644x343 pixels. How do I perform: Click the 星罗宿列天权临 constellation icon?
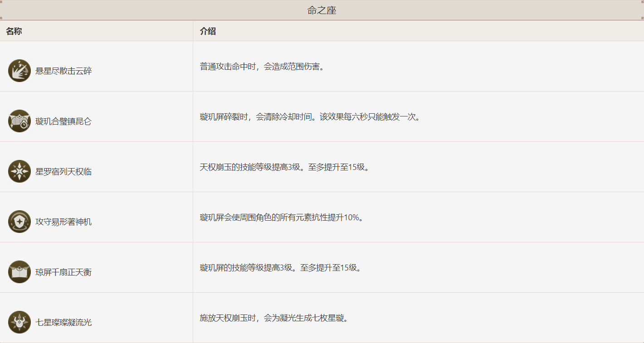(20, 171)
